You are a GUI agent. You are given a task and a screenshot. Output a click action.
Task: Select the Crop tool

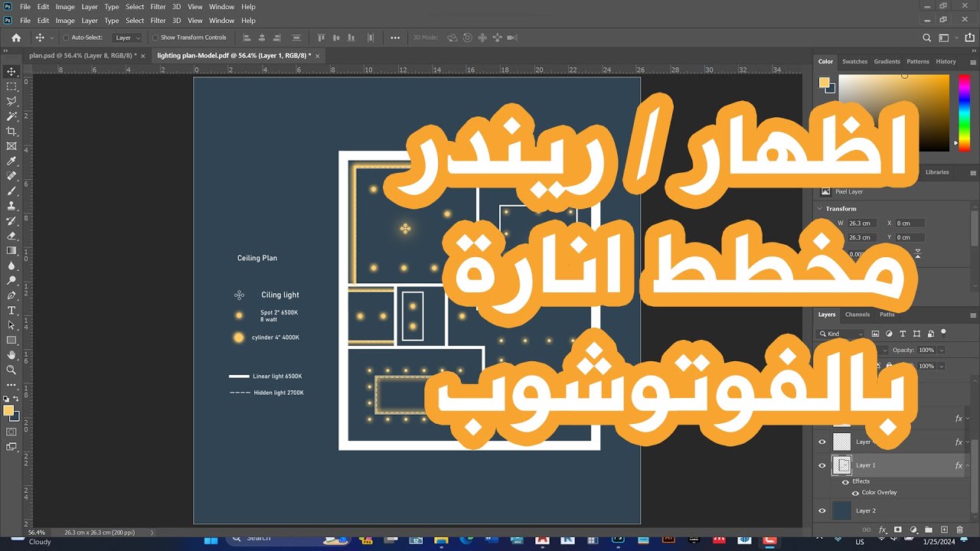(11, 131)
